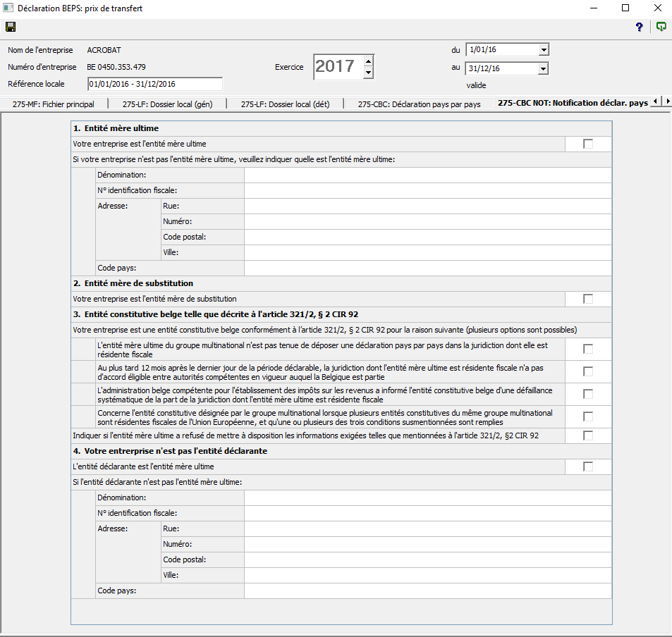Click the Dénomination field in section 4
The height and width of the screenshot is (637, 672).
[428, 497]
